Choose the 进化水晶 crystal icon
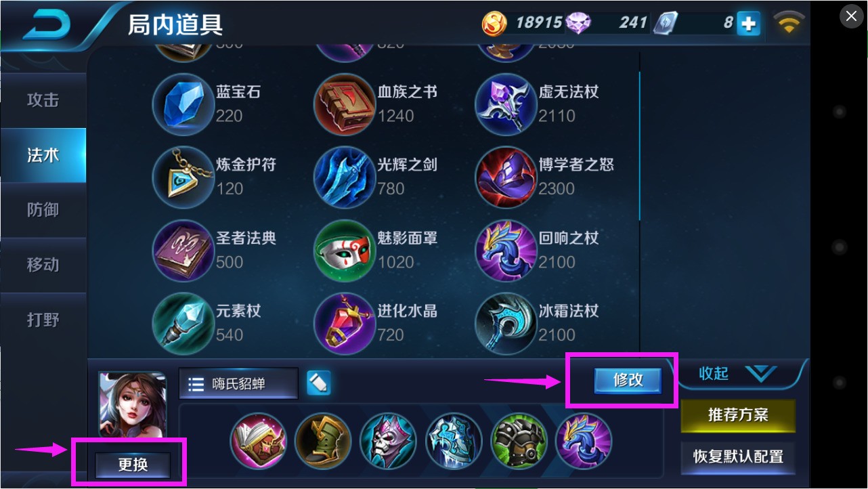Viewport: 868px width, 489px height. [x=345, y=323]
